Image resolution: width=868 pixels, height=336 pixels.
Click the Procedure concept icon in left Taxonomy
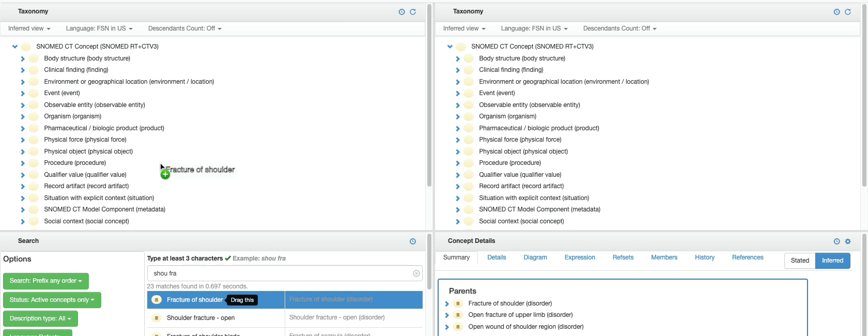[x=34, y=163]
